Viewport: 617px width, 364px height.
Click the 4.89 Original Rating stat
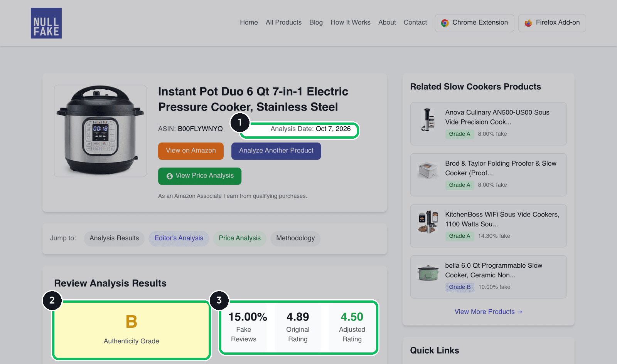coord(298,327)
